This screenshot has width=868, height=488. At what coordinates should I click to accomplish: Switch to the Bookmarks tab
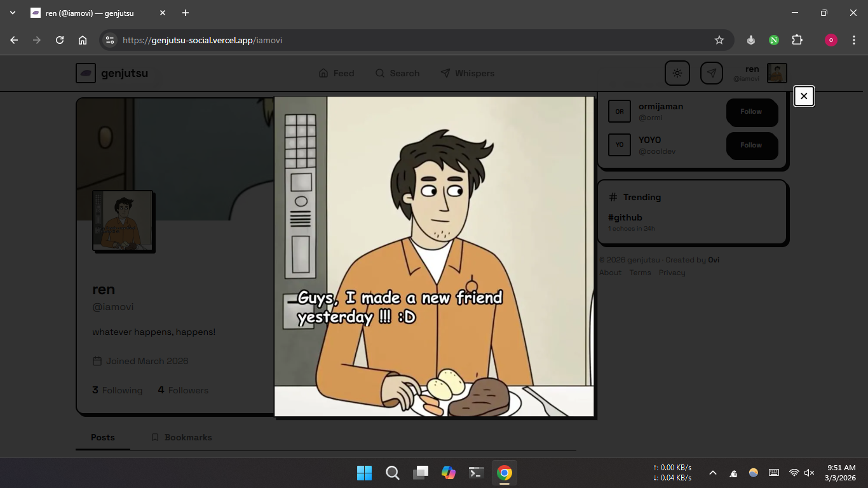click(182, 437)
